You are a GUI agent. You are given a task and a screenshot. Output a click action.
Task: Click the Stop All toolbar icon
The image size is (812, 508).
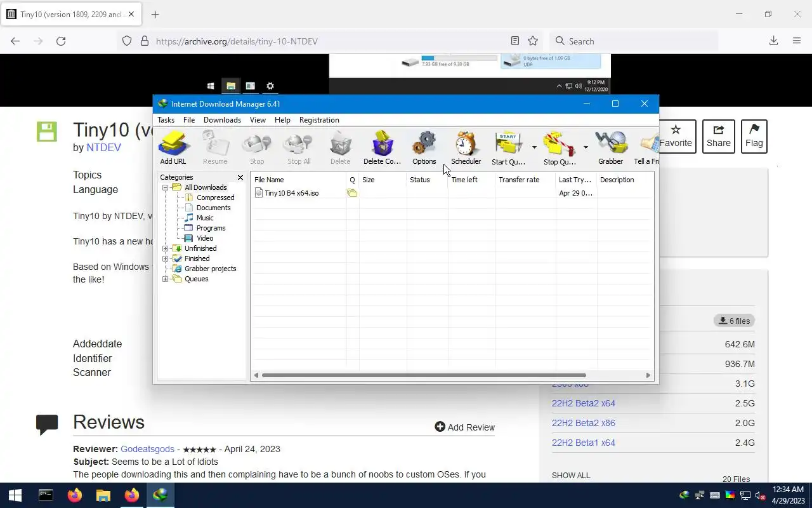tap(299, 147)
